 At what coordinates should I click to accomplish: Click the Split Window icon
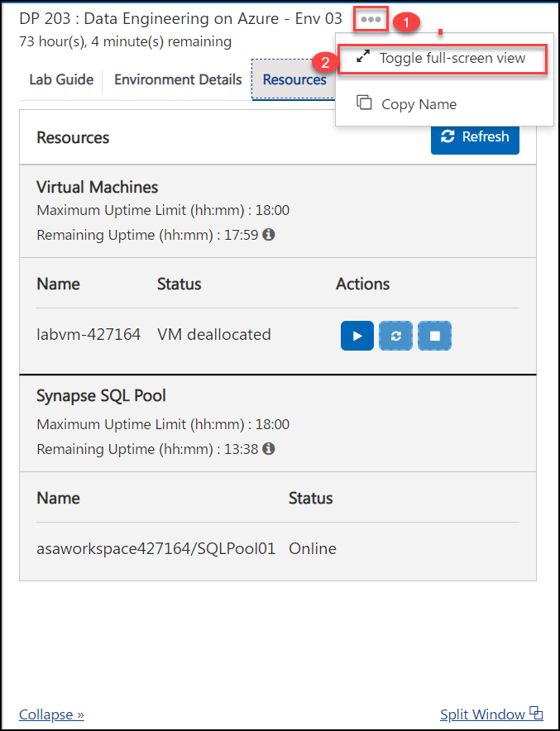[x=537, y=714]
